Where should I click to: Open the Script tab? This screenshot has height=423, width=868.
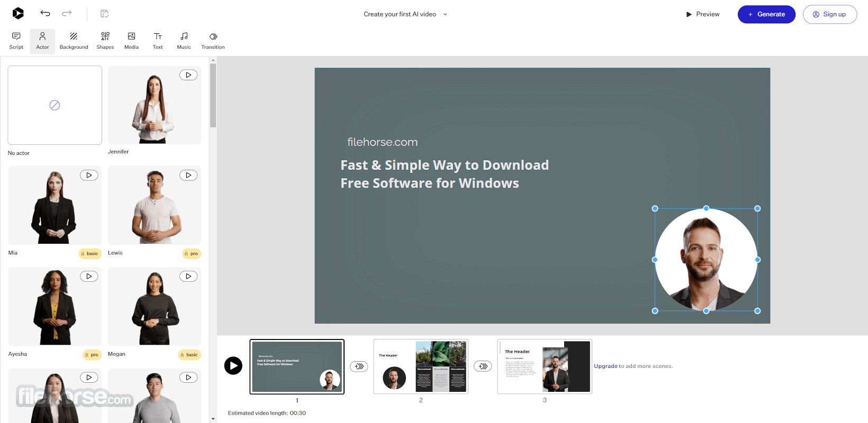click(x=16, y=41)
